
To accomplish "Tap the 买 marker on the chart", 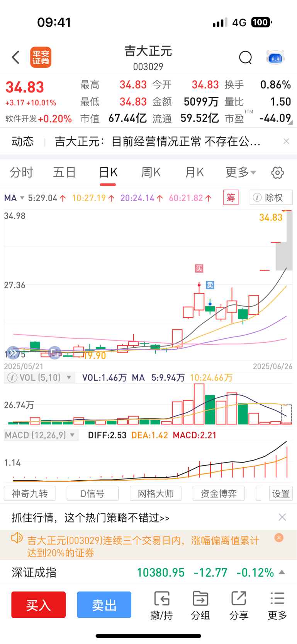I will click(199, 268).
